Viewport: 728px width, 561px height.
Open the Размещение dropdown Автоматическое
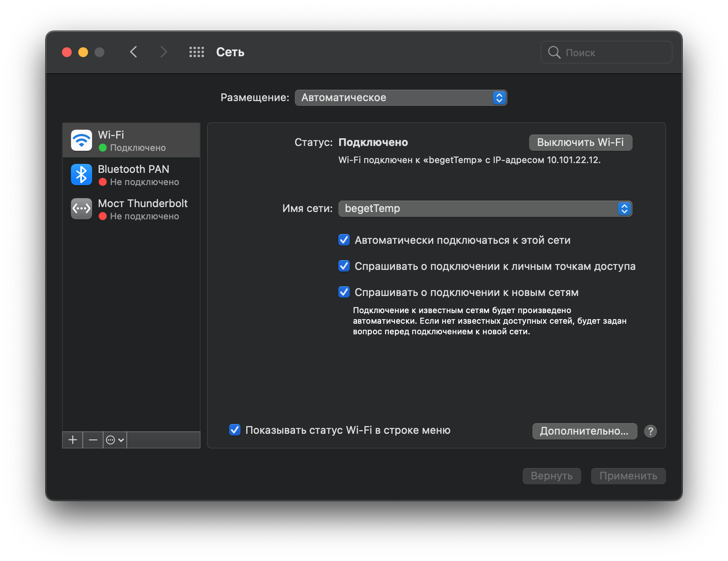pos(401,98)
